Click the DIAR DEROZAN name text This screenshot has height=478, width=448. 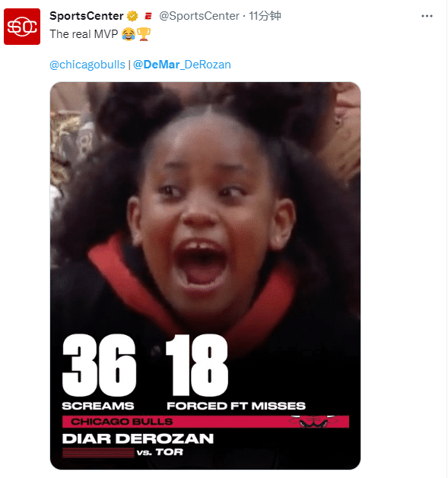click(x=138, y=439)
